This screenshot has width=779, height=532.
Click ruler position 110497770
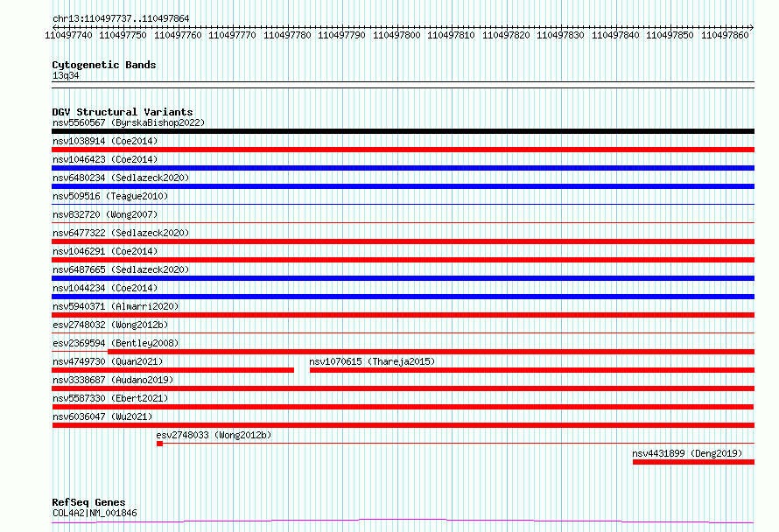(232, 35)
